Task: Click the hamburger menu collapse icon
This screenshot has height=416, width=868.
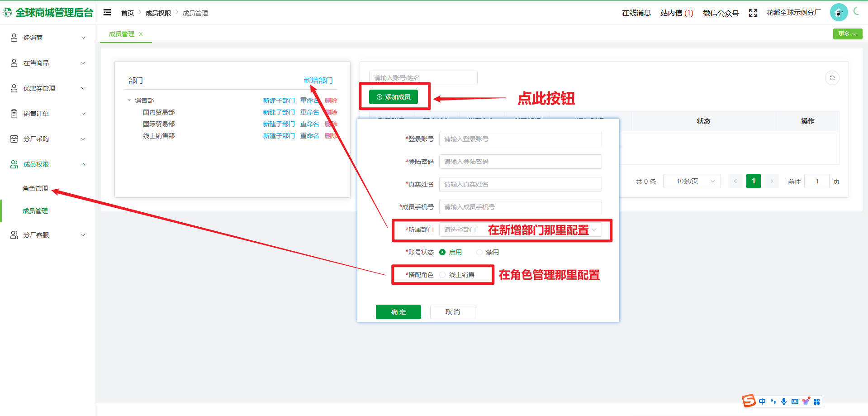Action: click(107, 13)
